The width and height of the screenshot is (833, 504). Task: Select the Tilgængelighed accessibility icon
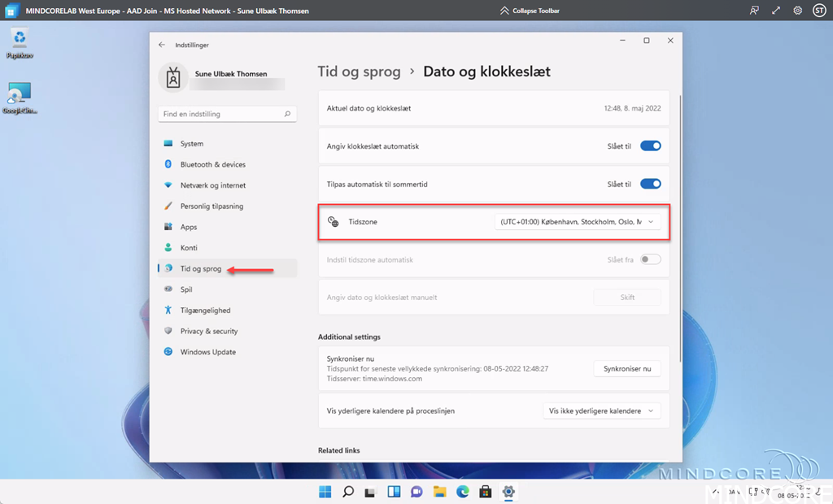(168, 310)
